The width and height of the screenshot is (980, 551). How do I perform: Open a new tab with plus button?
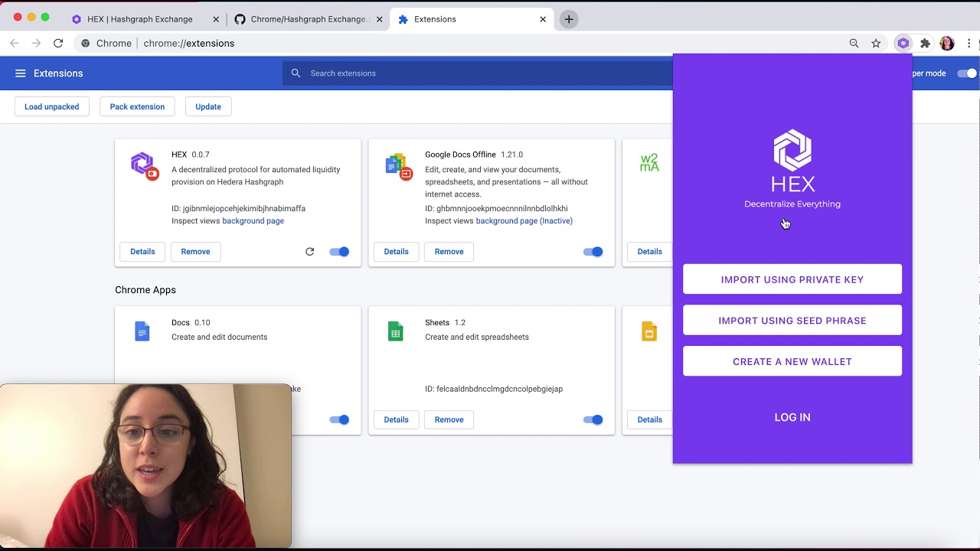click(x=568, y=19)
